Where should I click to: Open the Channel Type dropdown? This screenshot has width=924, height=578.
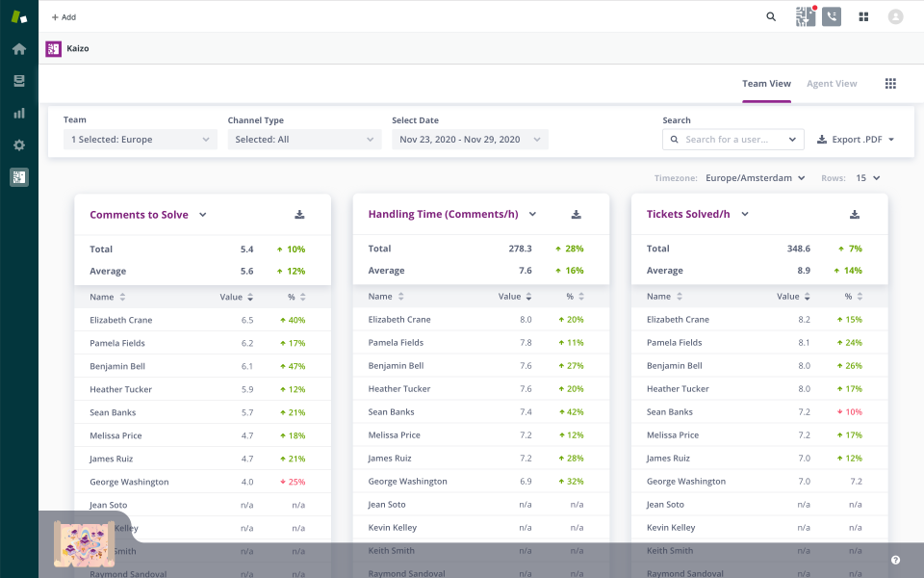click(304, 140)
